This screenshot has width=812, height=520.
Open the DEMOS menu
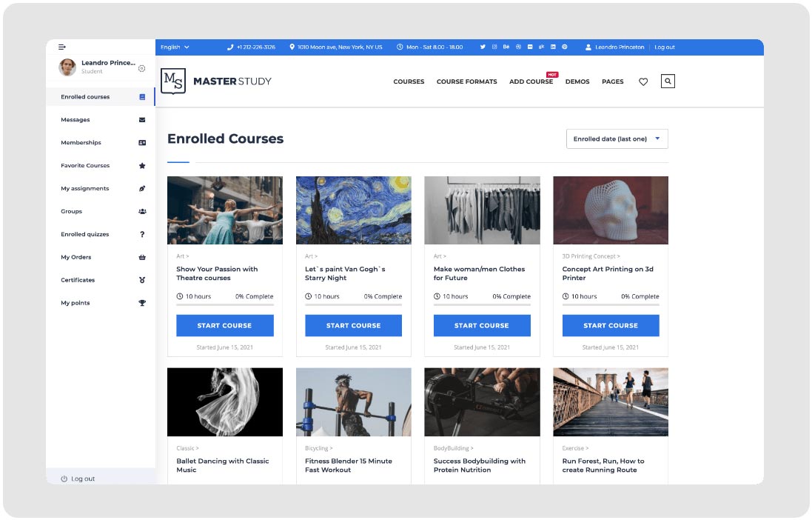577,82
